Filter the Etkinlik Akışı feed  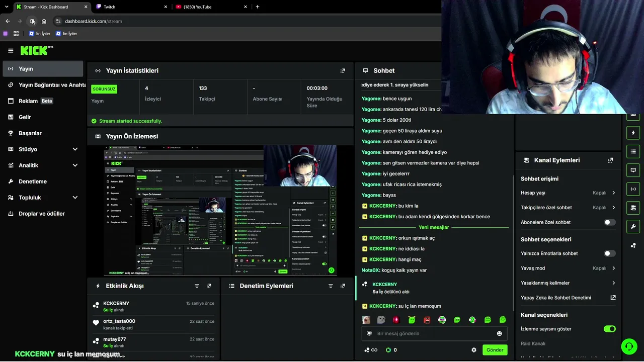click(x=197, y=286)
